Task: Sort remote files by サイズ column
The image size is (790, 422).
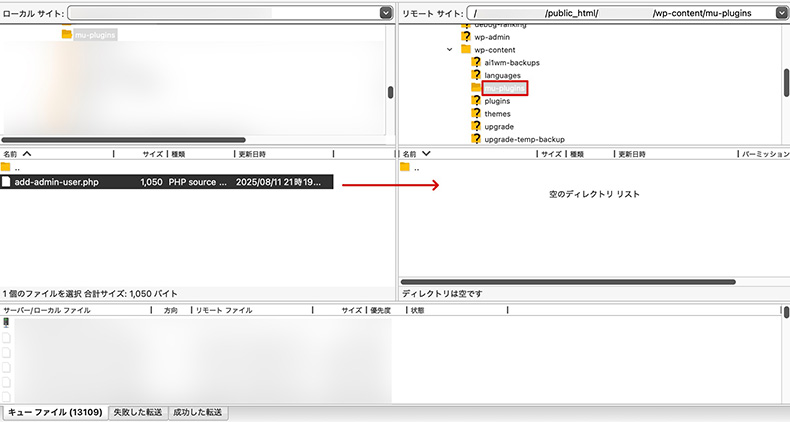Action: (551, 154)
